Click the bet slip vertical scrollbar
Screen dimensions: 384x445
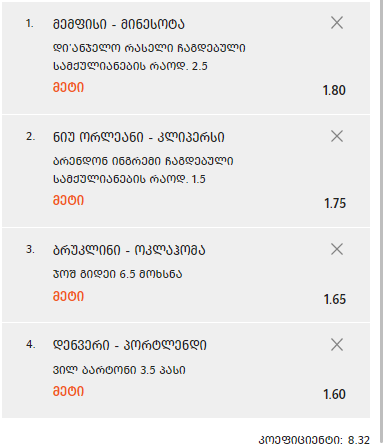coord(381,217)
